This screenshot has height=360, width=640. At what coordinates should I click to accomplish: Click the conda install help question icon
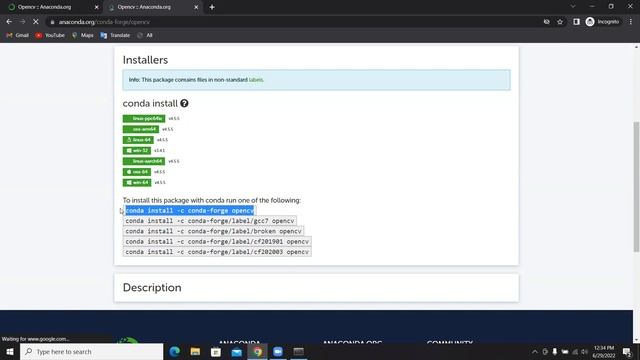point(184,103)
